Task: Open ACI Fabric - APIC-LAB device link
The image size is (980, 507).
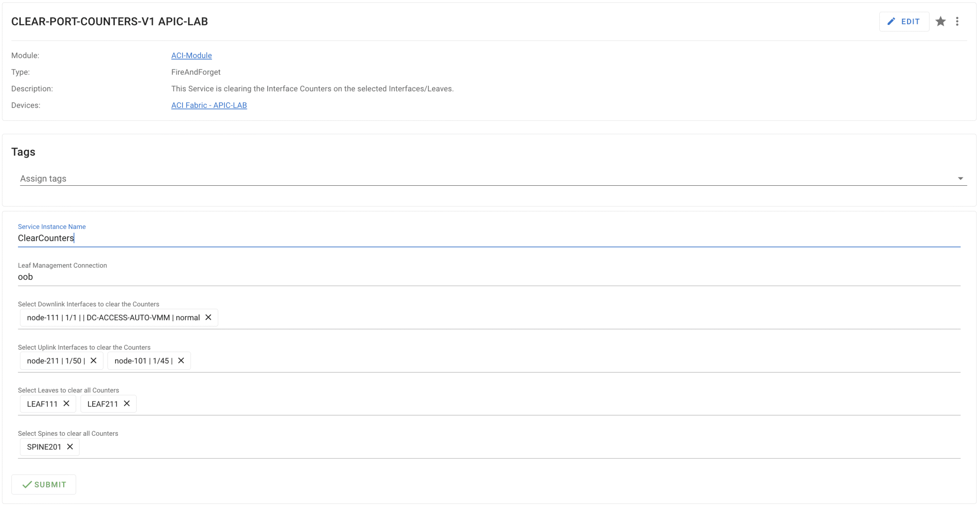Action: point(209,105)
